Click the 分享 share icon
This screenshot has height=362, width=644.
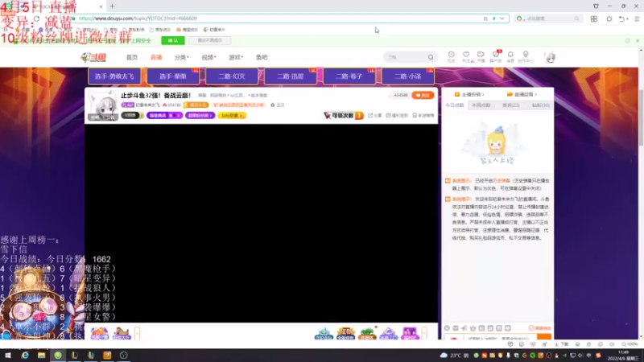click(x=374, y=116)
